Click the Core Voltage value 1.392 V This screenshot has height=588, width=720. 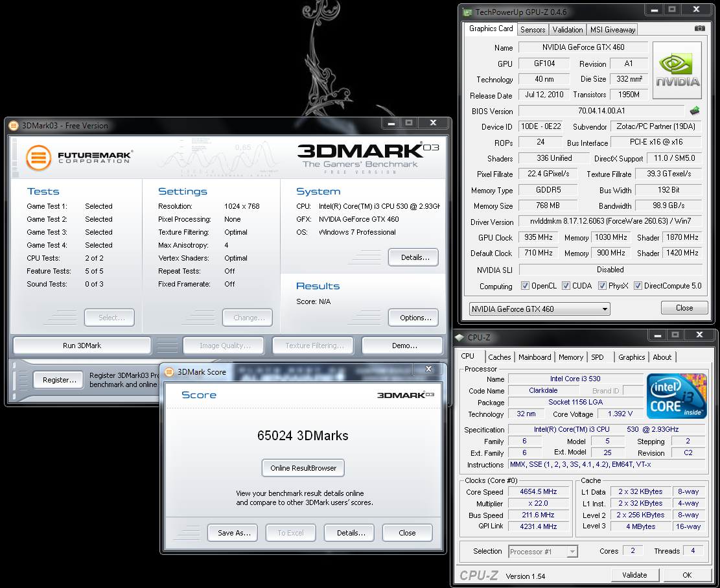coord(620,414)
